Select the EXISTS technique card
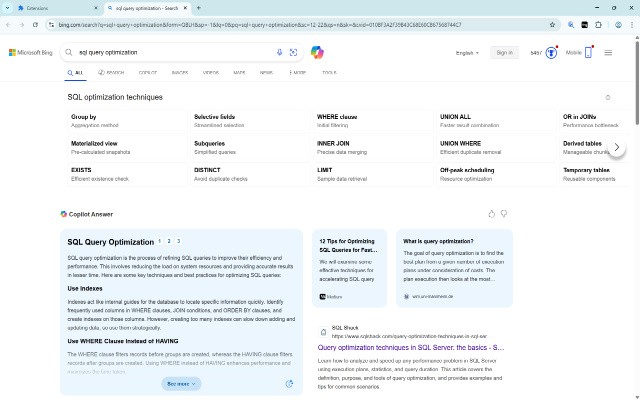 tap(127, 174)
